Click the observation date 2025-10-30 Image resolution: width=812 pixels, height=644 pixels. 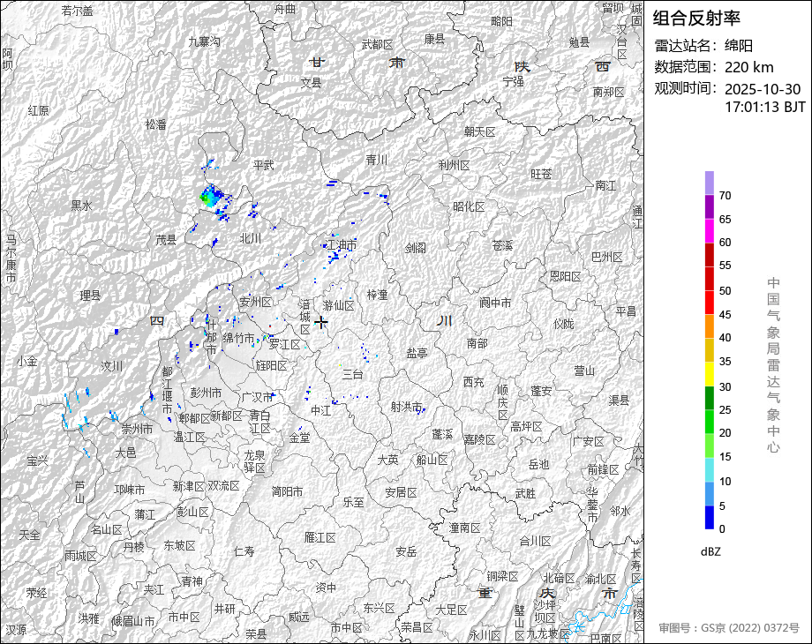762,89
